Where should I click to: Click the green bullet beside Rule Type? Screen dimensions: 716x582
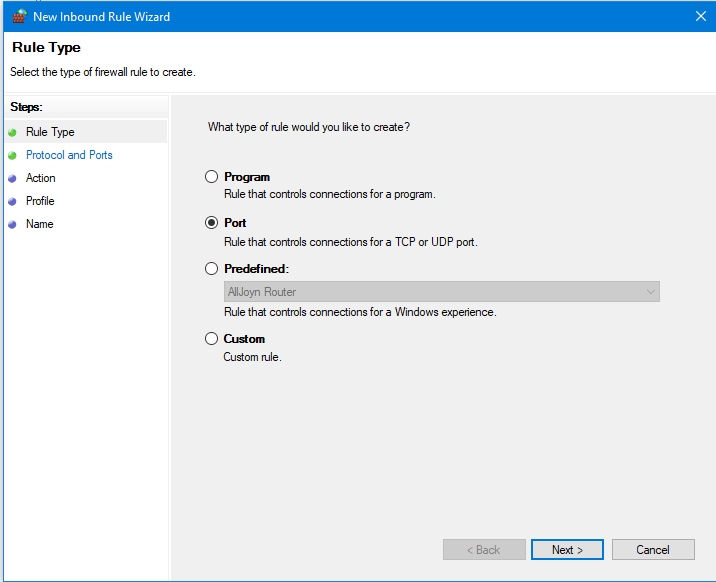12,132
